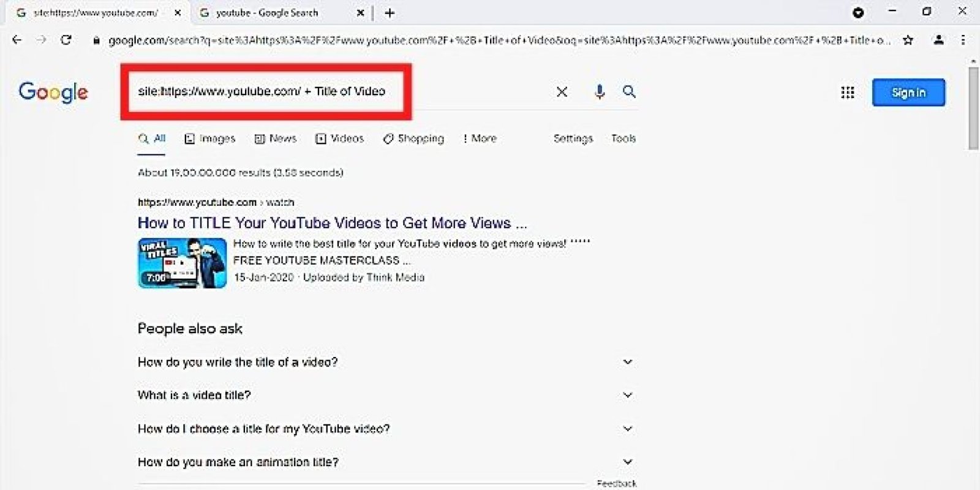This screenshot has height=490, width=980.
Task: Reload the page with the refresh icon
Action: (66, 40)
